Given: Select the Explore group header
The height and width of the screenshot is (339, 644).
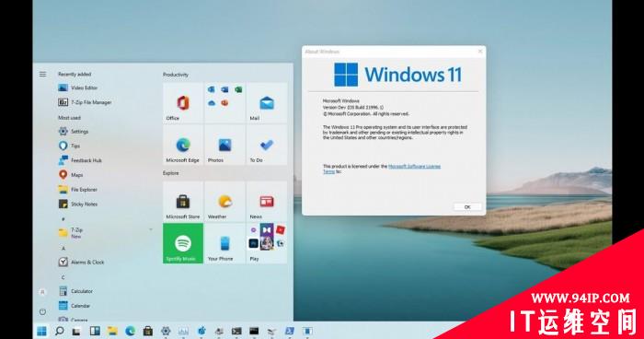Looking at the screenshot, I should coord(171,173).
